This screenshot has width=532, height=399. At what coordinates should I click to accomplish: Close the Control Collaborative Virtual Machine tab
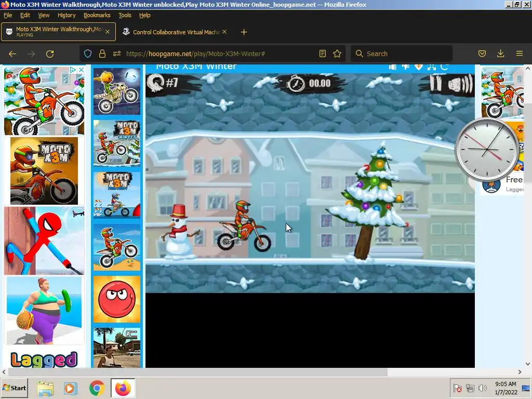point(224,32)
